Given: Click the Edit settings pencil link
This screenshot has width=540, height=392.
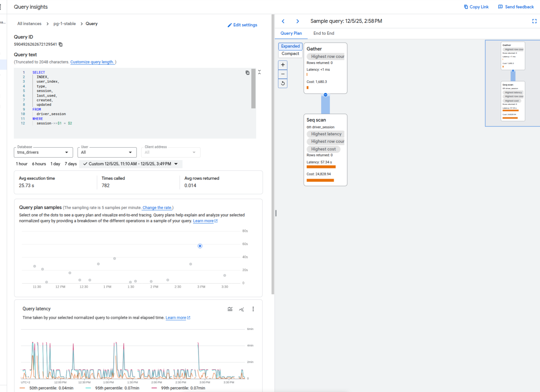Looking at the screenshot, I should [242, 25].
